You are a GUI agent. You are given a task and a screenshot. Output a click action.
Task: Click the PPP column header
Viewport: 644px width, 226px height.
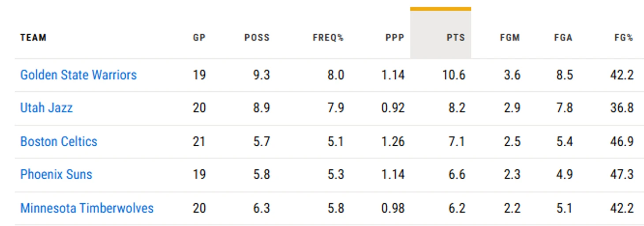pos(395,37)
